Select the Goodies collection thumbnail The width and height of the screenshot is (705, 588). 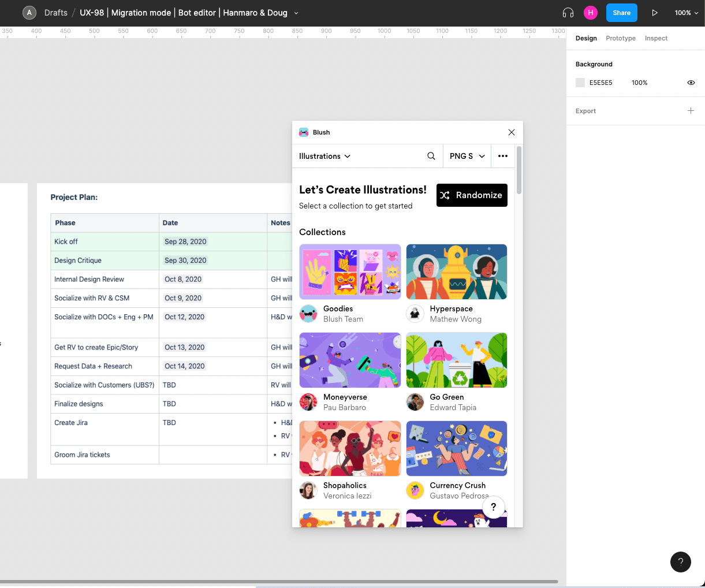click(x=350, y=271)
